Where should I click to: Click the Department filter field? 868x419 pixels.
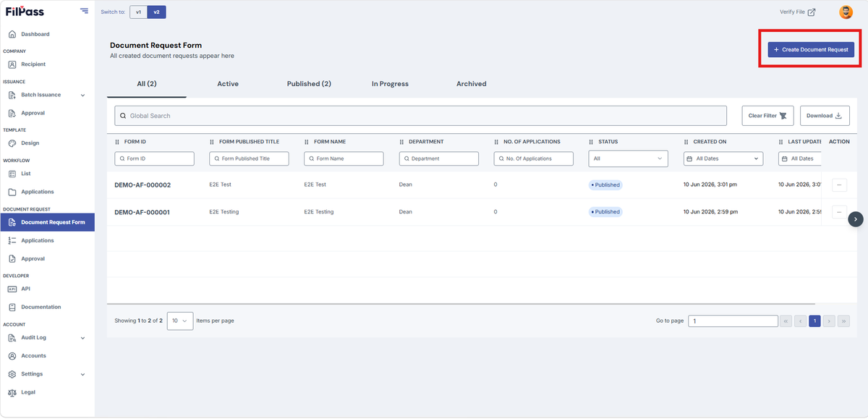tap(438, 158)
